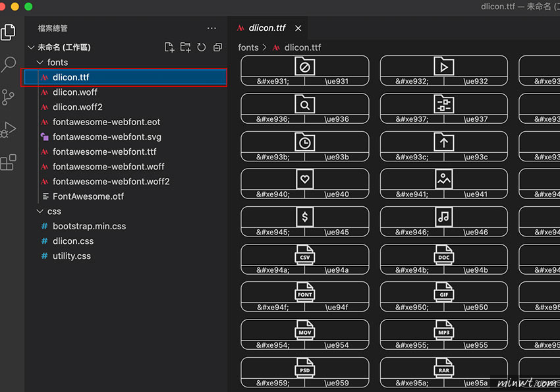This screenshot has width=560, height=392.
Task: Open dlicon.woff file
Action: 74,92
